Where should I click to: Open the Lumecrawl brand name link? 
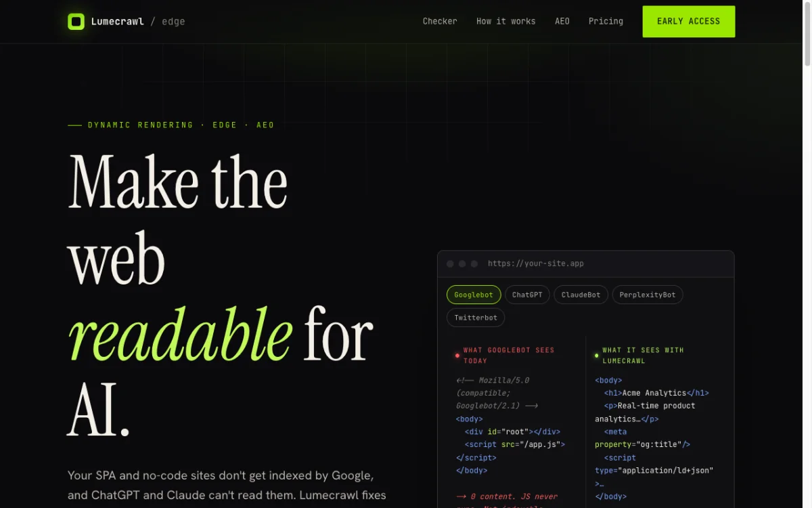click(118, 22)
